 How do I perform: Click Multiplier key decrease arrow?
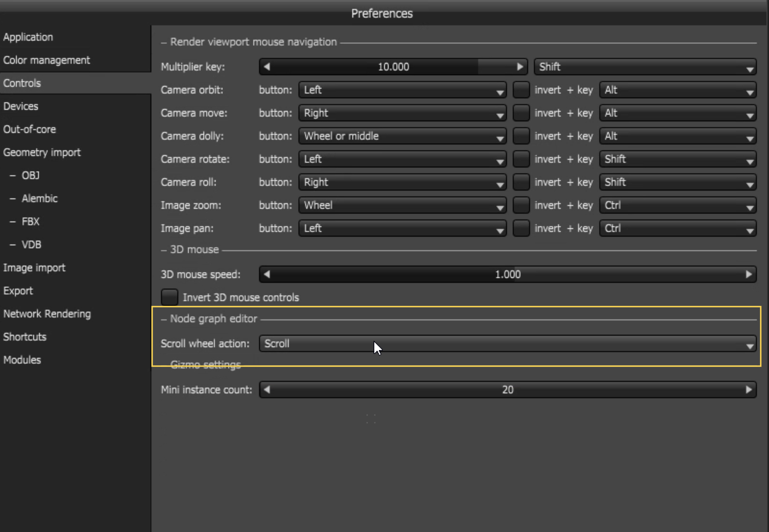[267, 67]
